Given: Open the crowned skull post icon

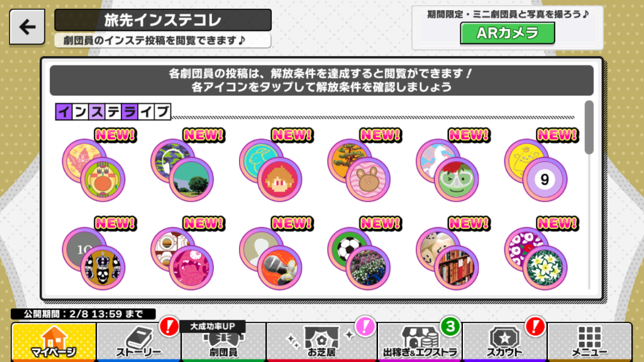Looking at the screenshot, I should (x=103, y=268).
